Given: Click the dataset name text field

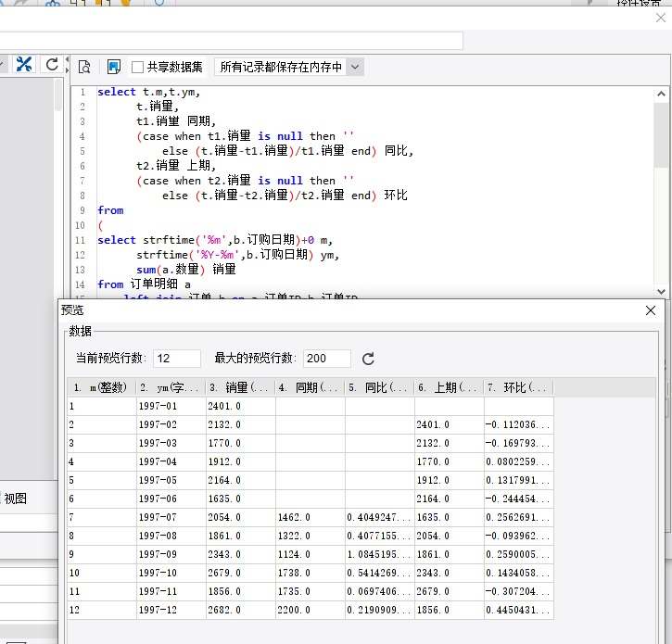Looking at the screenshot, I should (x=232, y=41).
